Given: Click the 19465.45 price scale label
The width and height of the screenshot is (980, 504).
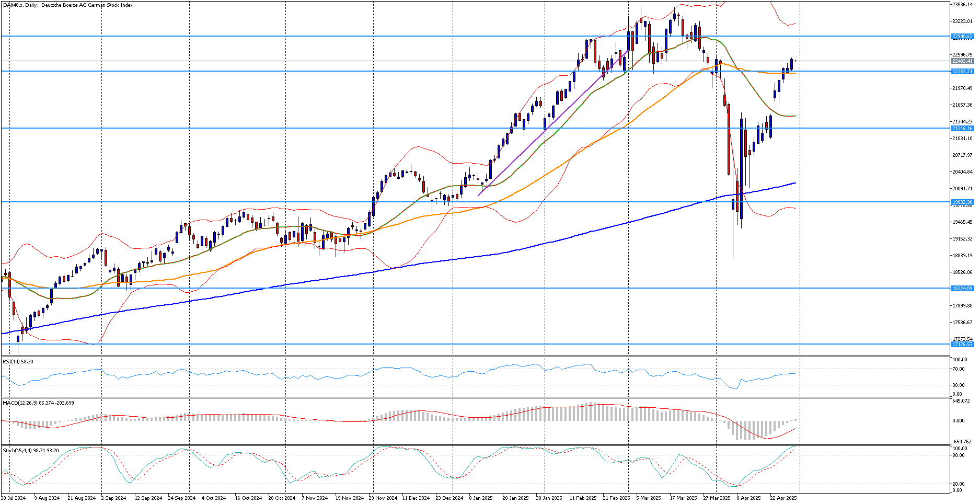Looking at the screenshot, I should [x=962, y=222].
